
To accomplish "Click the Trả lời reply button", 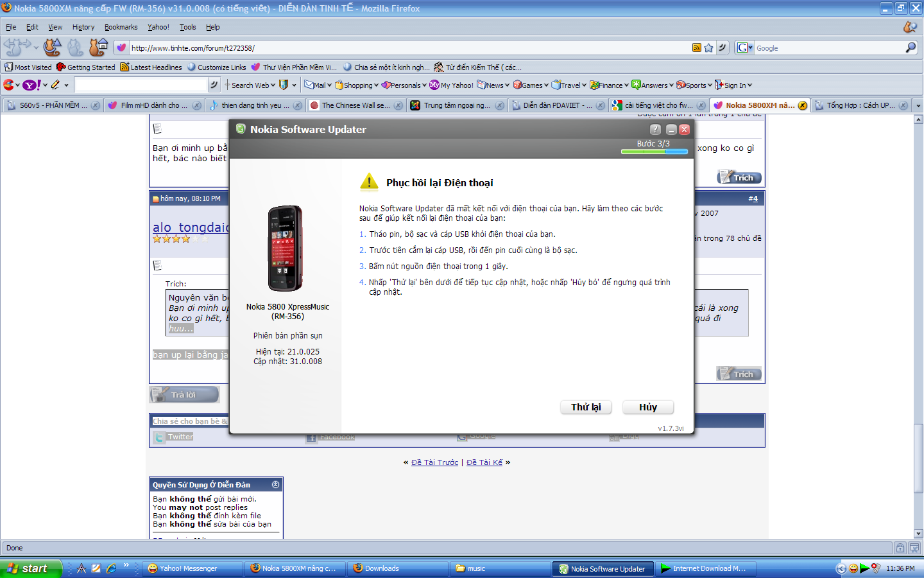I will coord(184,394).
